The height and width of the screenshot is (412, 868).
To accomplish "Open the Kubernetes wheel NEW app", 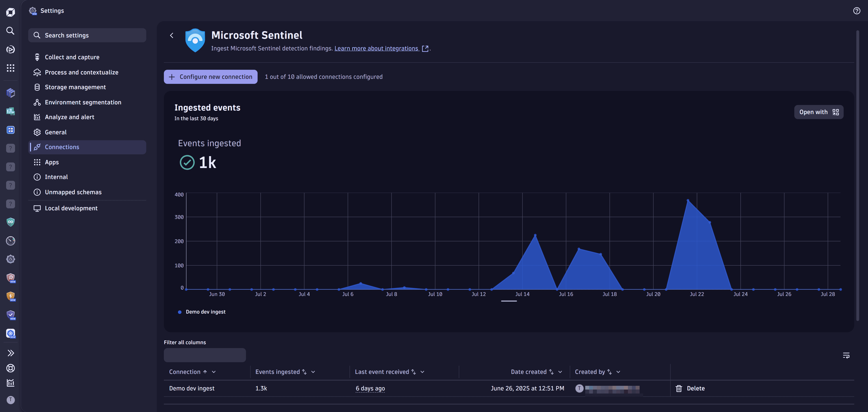I will tap(10, 333).
